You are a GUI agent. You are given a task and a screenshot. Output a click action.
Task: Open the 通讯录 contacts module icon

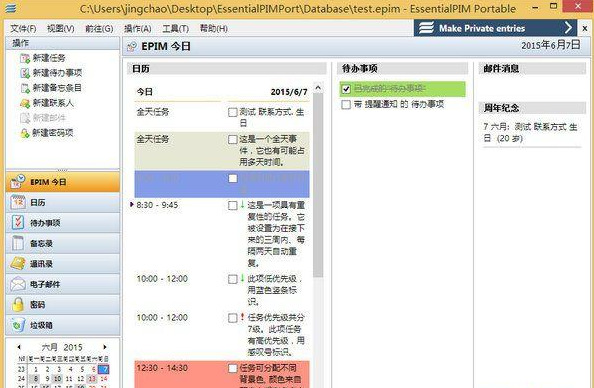click(18, 264)
